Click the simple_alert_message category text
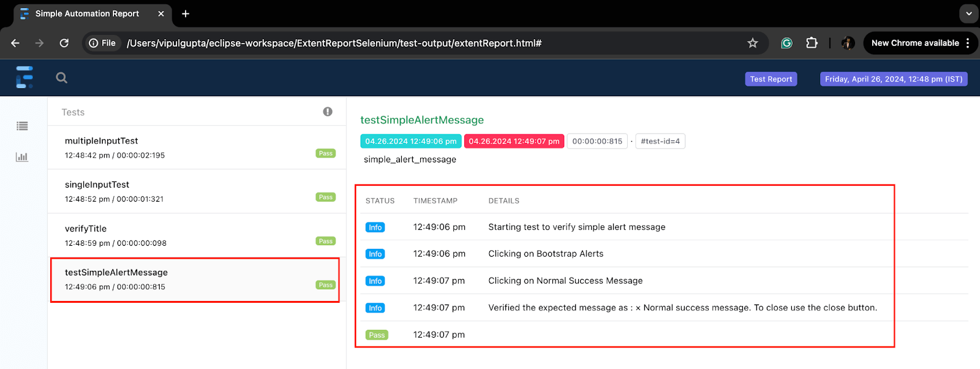The width and height of the screenshot is (980, 369). (x=410, y=159)
